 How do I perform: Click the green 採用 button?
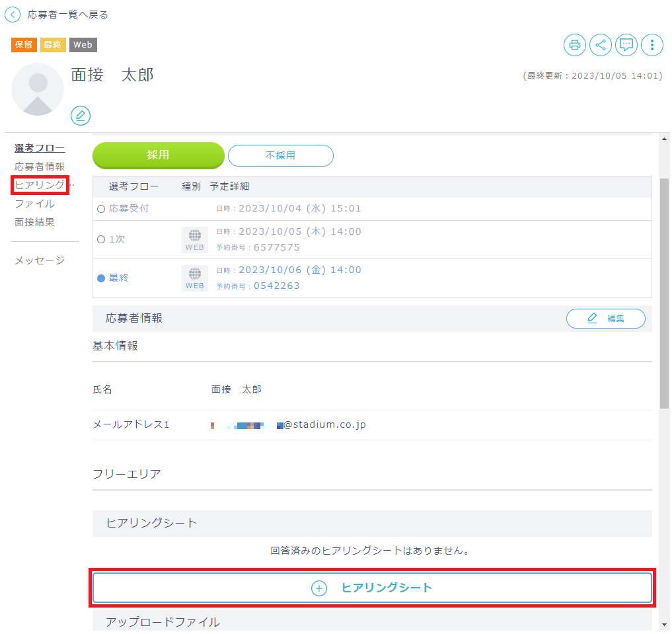coord(158,155)
